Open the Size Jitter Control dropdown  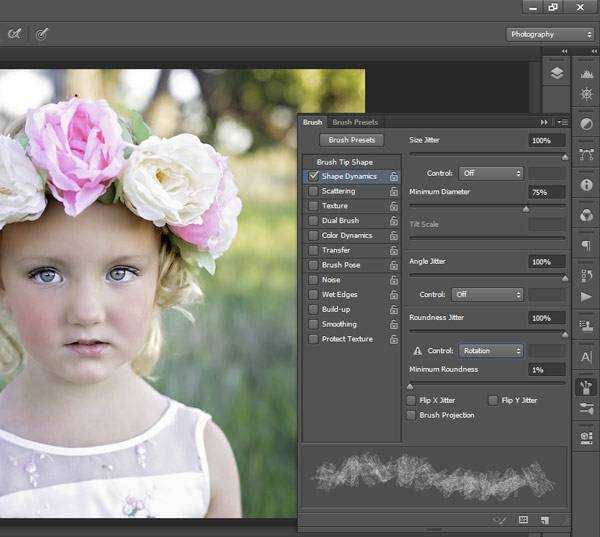(490, 173)
